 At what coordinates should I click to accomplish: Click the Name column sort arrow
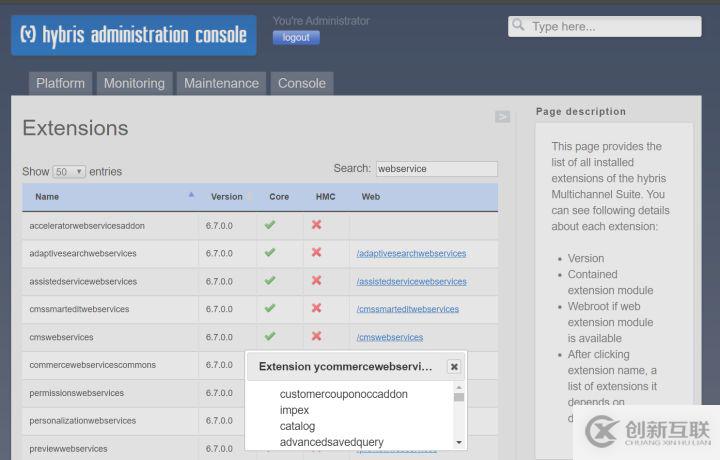point(191,195)
